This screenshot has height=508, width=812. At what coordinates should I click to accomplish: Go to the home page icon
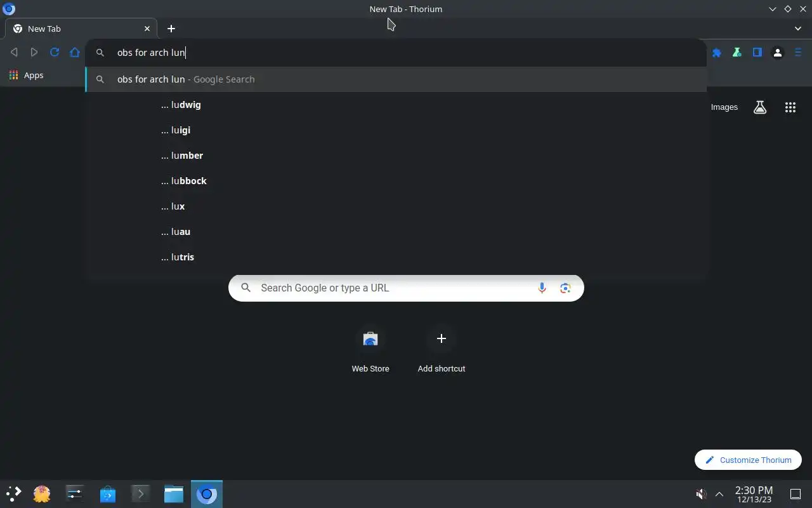(75, 53)
